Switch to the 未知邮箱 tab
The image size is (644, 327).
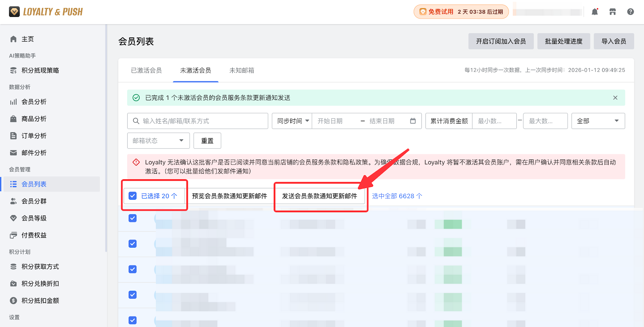[242, 70]
